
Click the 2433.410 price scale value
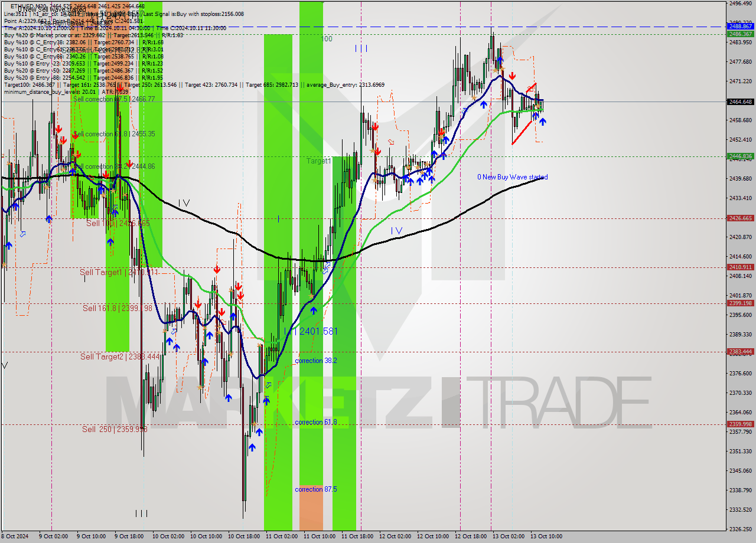pos(740,198)
